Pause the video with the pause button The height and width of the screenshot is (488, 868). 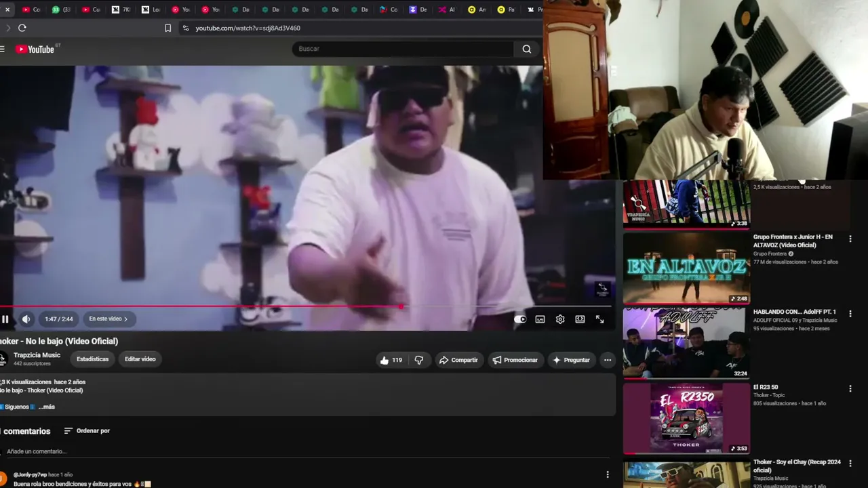tap(5, 319)
